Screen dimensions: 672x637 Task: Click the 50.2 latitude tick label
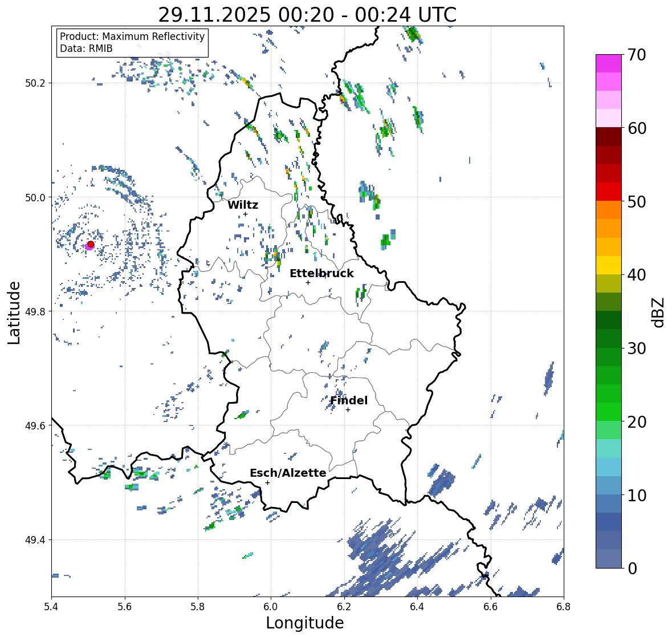[x=35, y=83]
